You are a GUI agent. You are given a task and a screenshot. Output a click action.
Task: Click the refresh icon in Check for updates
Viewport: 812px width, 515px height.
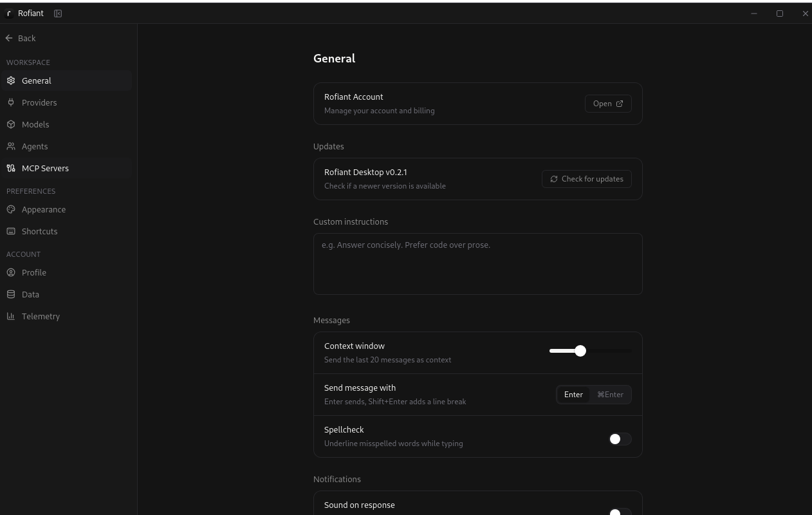click(x=554, y=179)
